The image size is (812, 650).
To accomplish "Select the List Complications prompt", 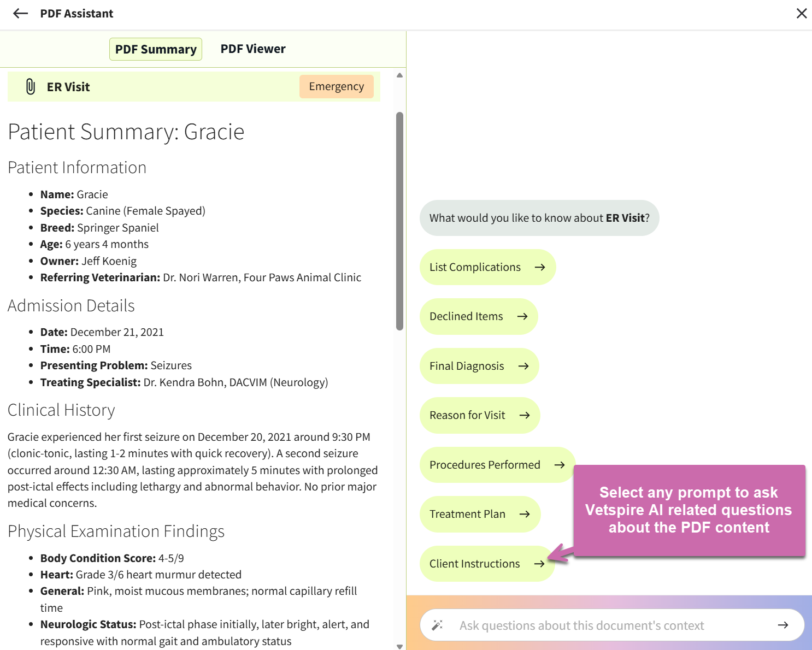I will coord(487,267).
